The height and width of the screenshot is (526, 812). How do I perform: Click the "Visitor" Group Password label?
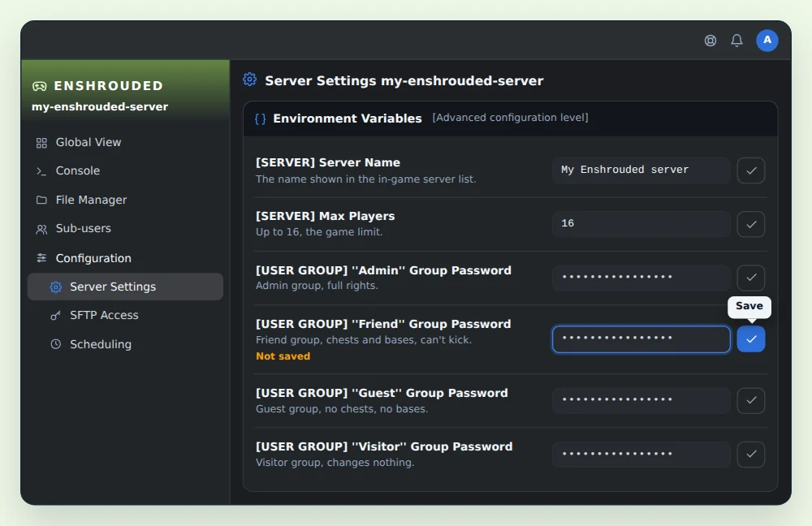(x=384, y=446)
